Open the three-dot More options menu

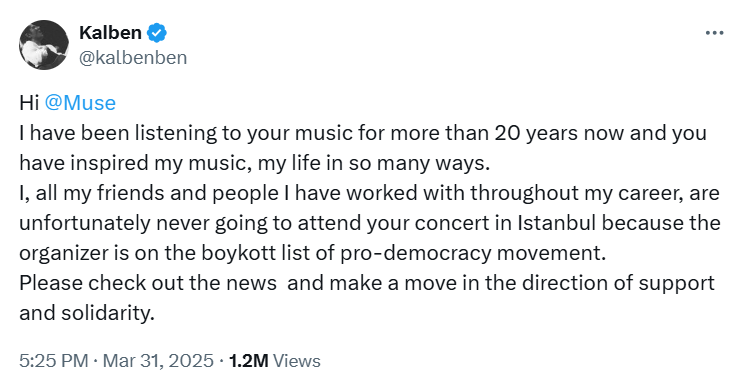[x=714, y=33]
